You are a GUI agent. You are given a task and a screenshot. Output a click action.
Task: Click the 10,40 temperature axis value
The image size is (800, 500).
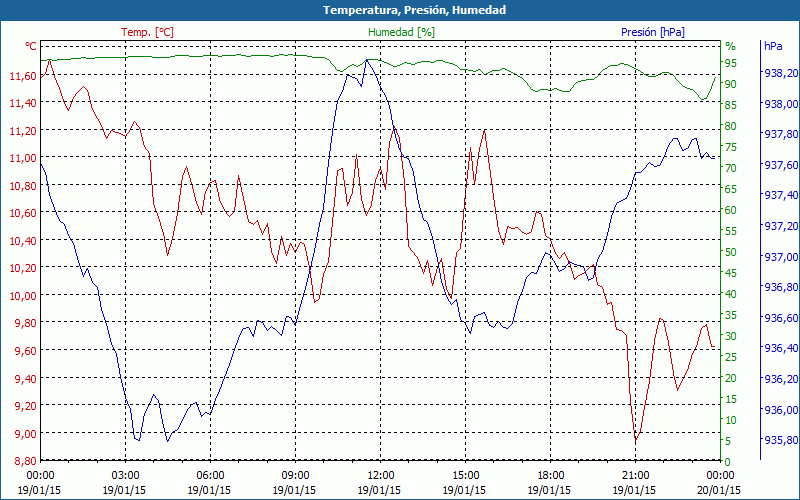(23, 241)
